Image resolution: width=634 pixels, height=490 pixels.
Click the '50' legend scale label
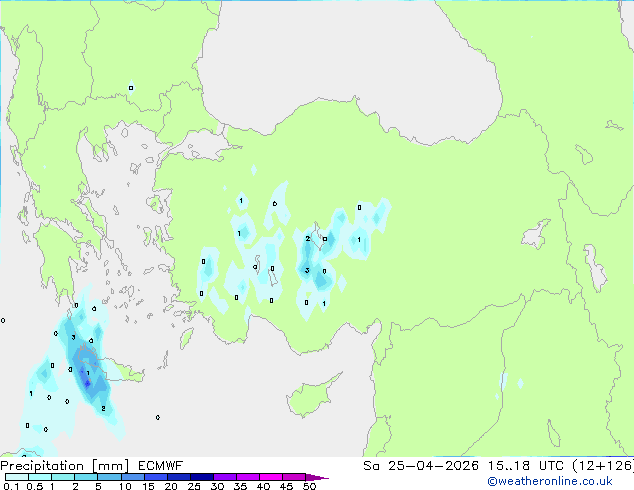[x=310, y=486]
